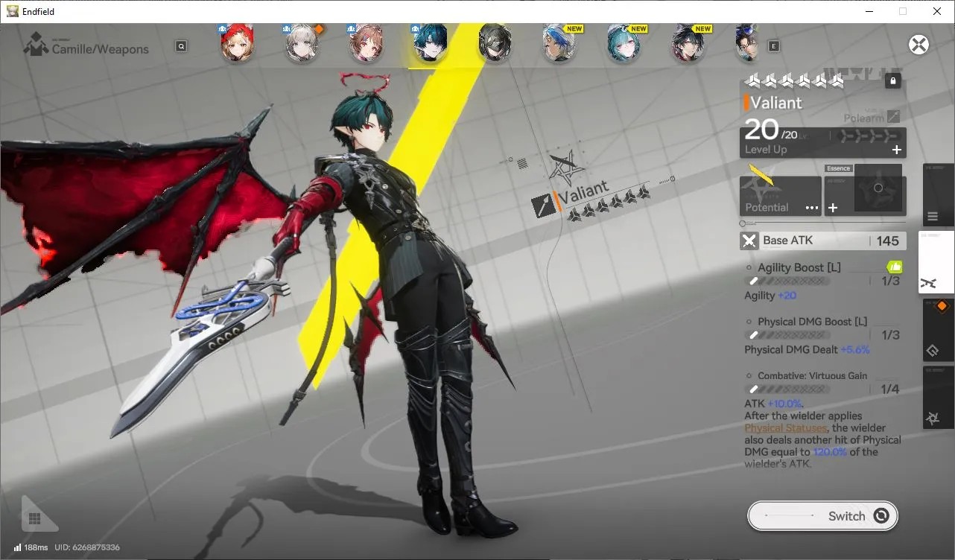Click the Agility Boost rank progress bar
Viewport: 955px width, 560px height.
(x=787, y=281)
